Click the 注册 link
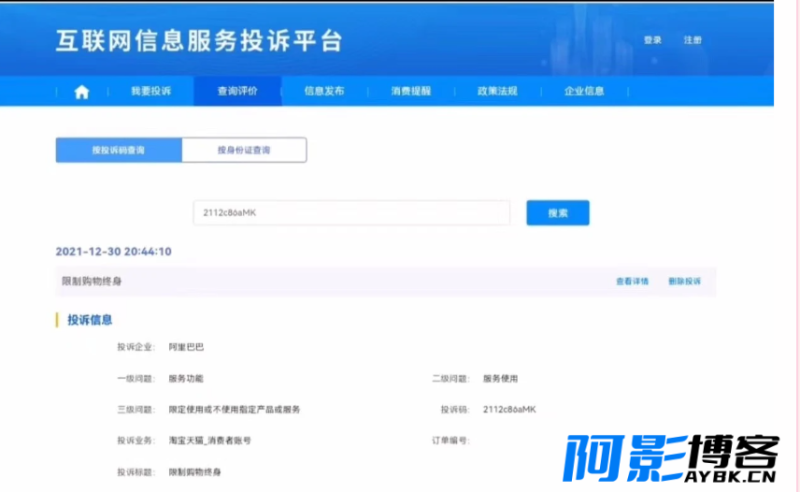800x492 pixels. coord(692,40)
